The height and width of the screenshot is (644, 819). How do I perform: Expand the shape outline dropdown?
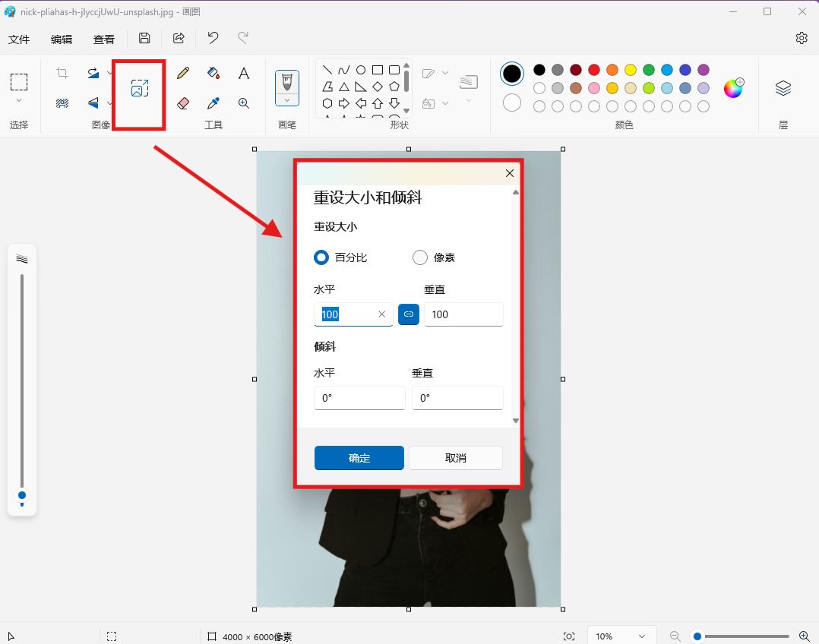click(445, 73)
